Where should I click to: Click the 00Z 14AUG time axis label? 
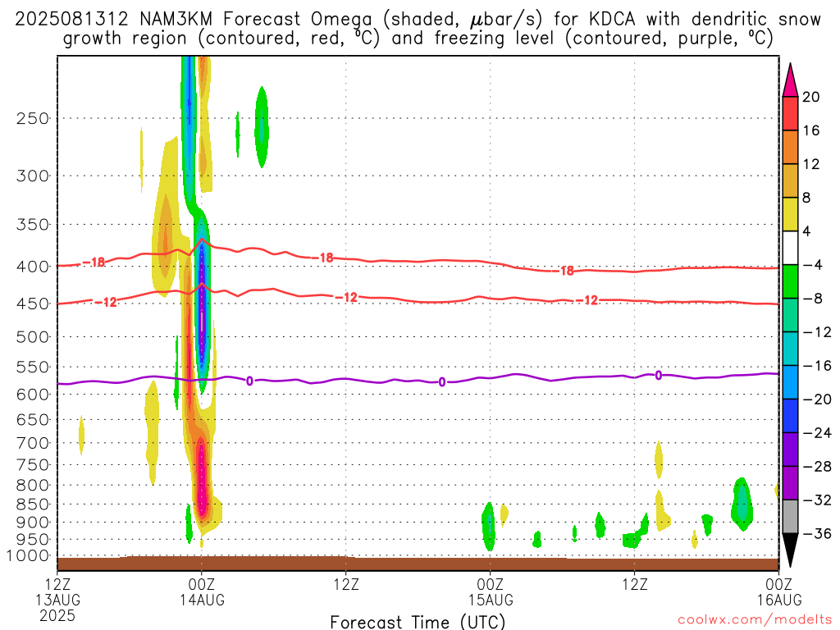click(202, 592)
